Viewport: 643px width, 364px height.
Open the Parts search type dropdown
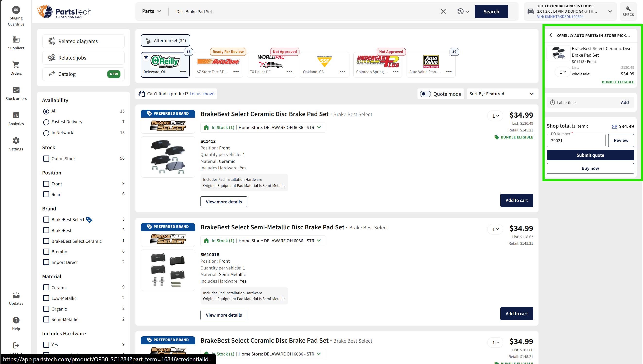click(152, 11)
